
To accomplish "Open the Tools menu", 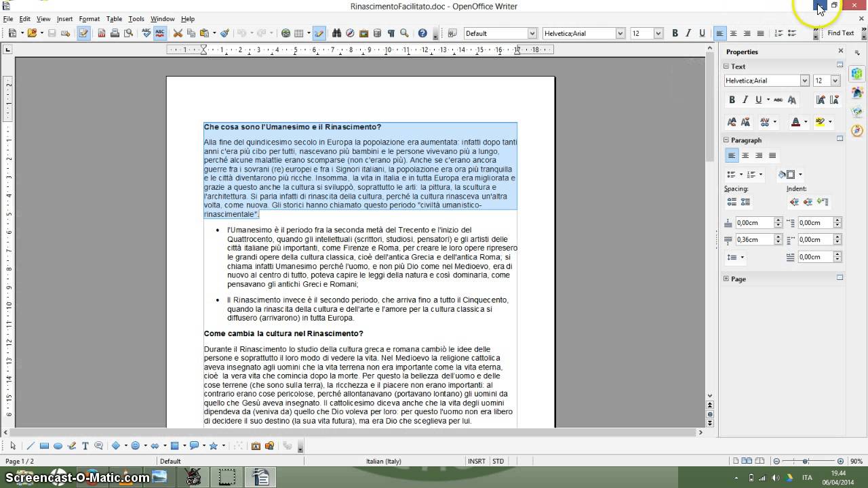I will click(136, 19).
